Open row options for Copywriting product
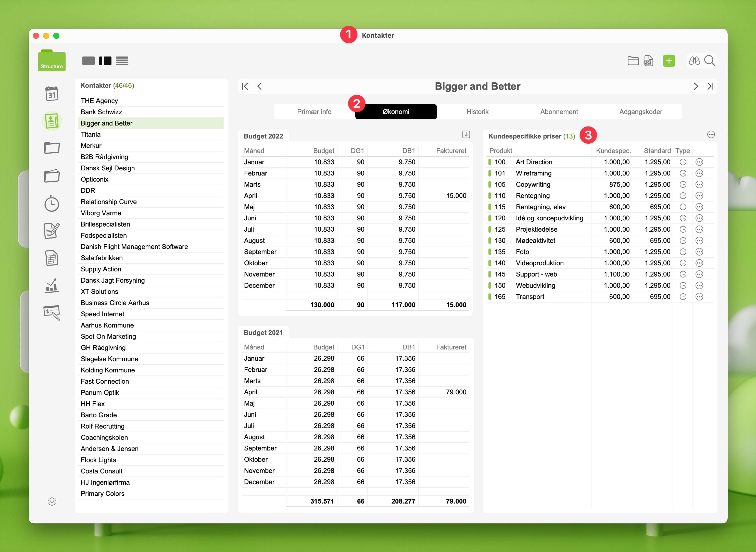This screenshot has height=552, width=756. (x=699, y=184)
